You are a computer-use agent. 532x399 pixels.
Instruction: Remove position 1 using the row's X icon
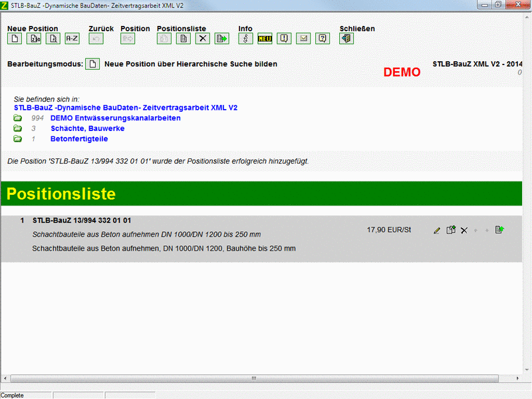[x=464, y=230]
